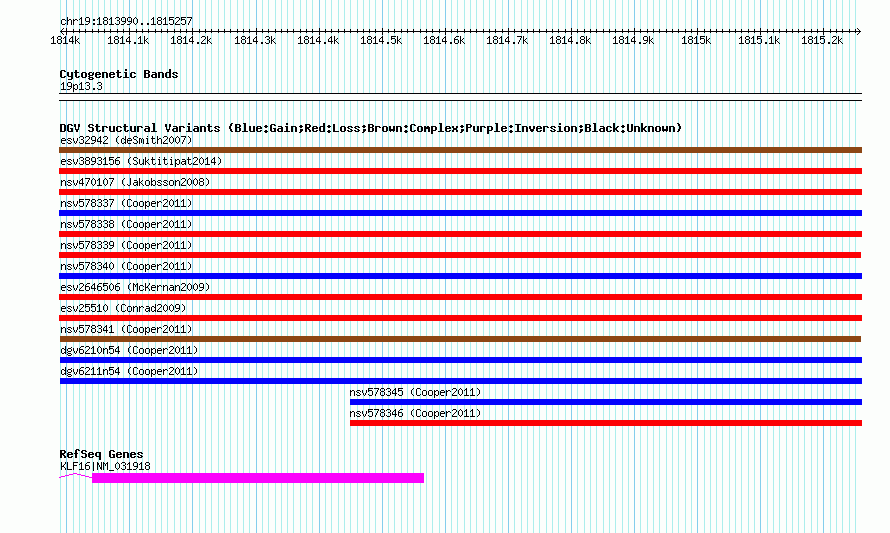Open the nsv578337 (Cooper2011) label
Screen dimensions: 890x533
126,203
